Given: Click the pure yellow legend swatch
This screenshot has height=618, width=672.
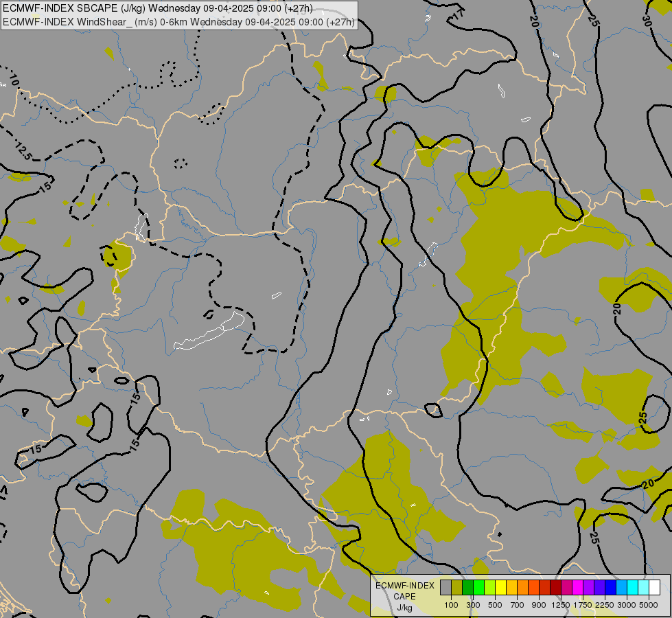Looking at the screenshot, I should tap(500, 588).
